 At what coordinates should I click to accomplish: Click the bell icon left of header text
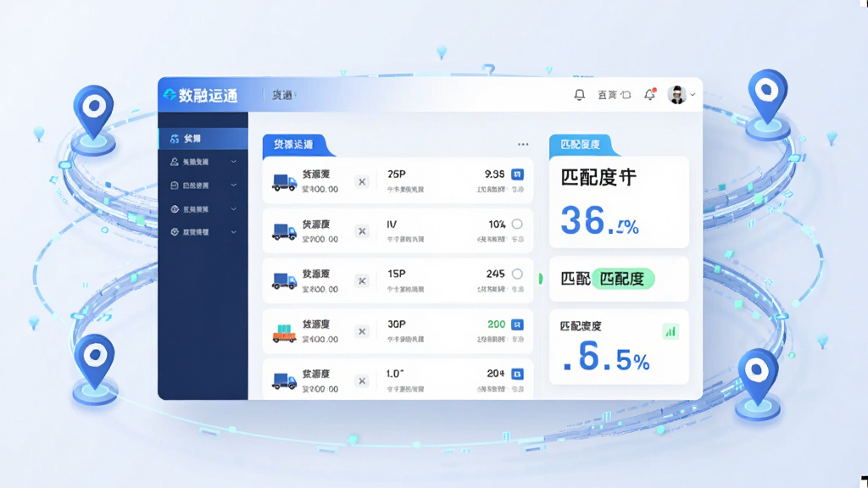tap(579, 95)
